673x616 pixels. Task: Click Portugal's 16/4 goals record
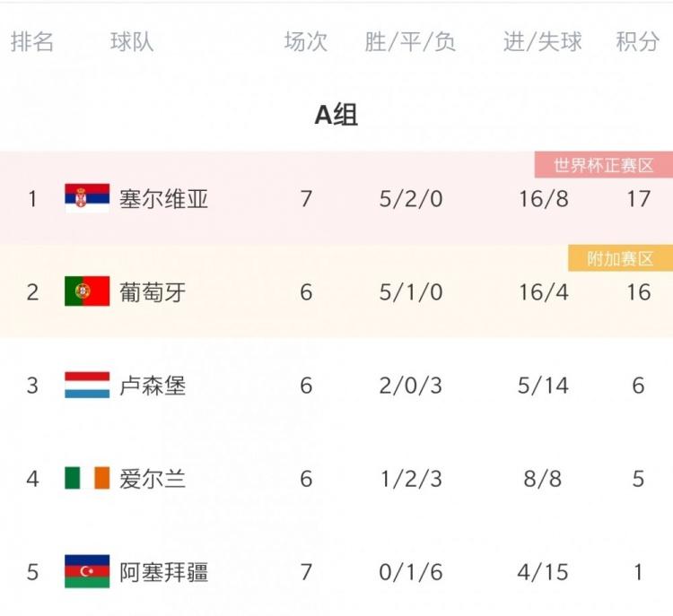(x=543, y=291)
